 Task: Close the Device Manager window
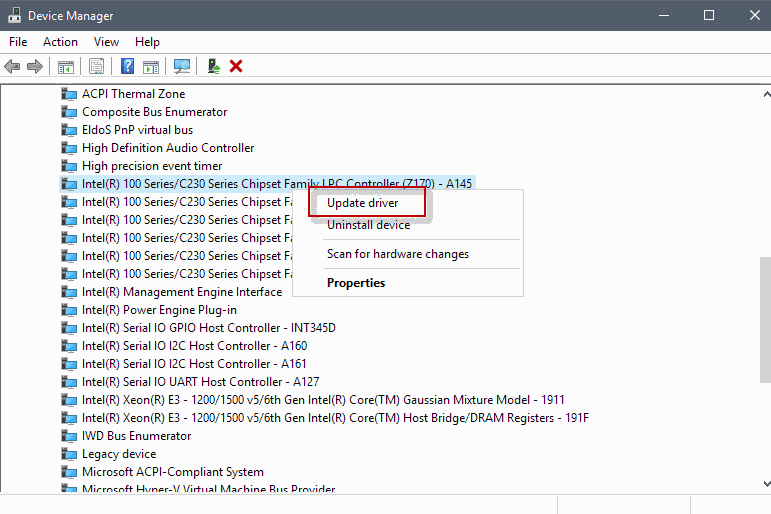point(754,15)
